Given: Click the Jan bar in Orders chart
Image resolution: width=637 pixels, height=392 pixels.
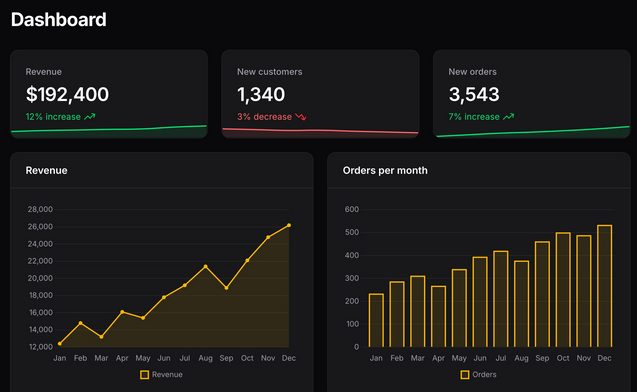Looking at the screenshot, I should click(x=376, y=320).
